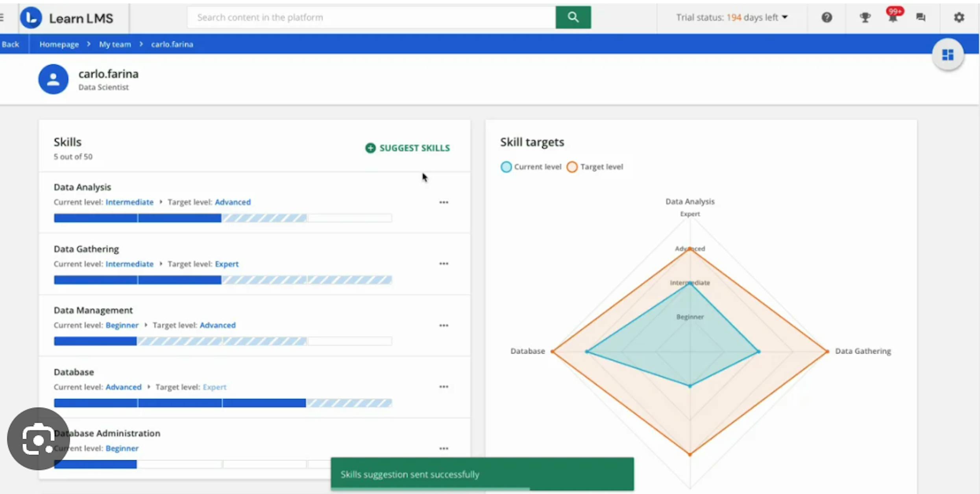Click the Back link
Screen dimensions: 980x494
pos(10,44)
